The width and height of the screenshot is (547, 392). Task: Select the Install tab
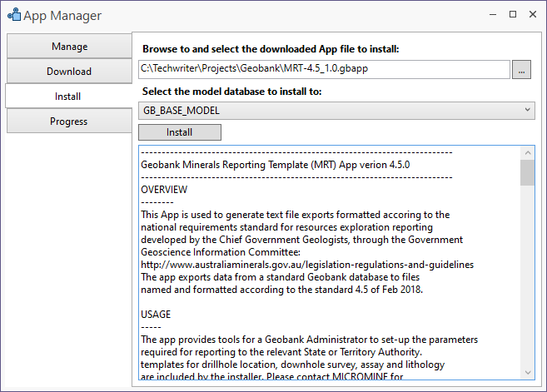point(69,96)
